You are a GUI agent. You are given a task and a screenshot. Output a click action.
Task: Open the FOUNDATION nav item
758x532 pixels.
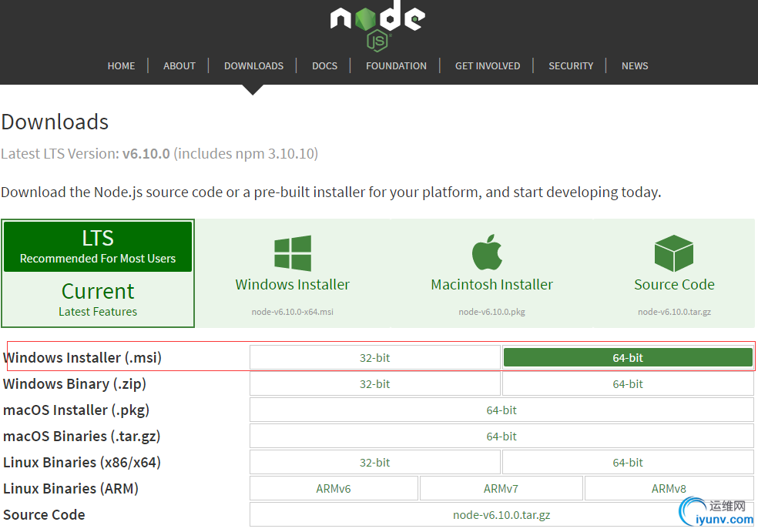coord(397,65)
